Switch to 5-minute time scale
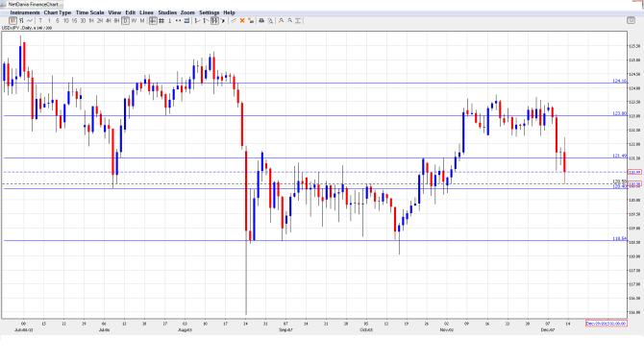644x362 pixels. (x=57, y=20)
